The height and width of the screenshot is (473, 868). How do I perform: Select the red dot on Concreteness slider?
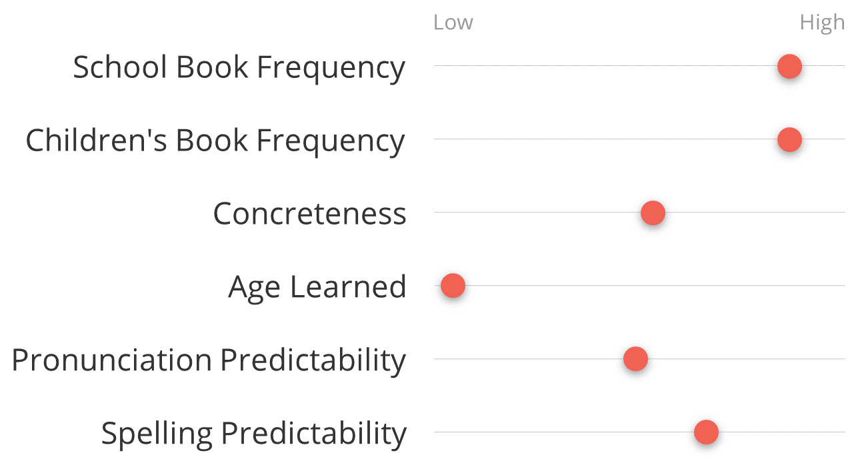coord(653,213)
